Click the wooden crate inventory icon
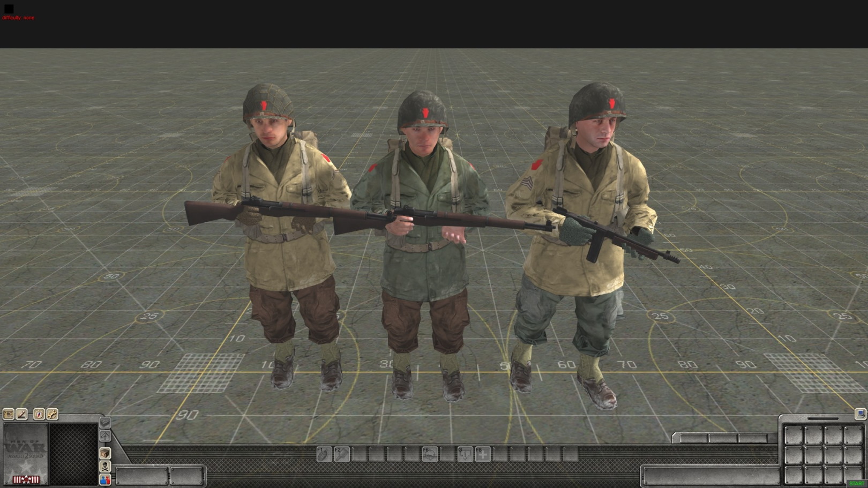Screen dimensions: 868x488 pos(105,453)
